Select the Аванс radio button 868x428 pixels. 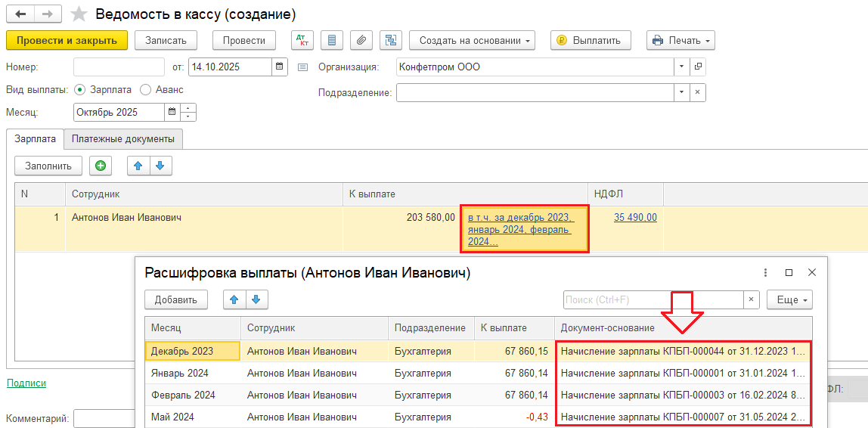click(146, 89)
